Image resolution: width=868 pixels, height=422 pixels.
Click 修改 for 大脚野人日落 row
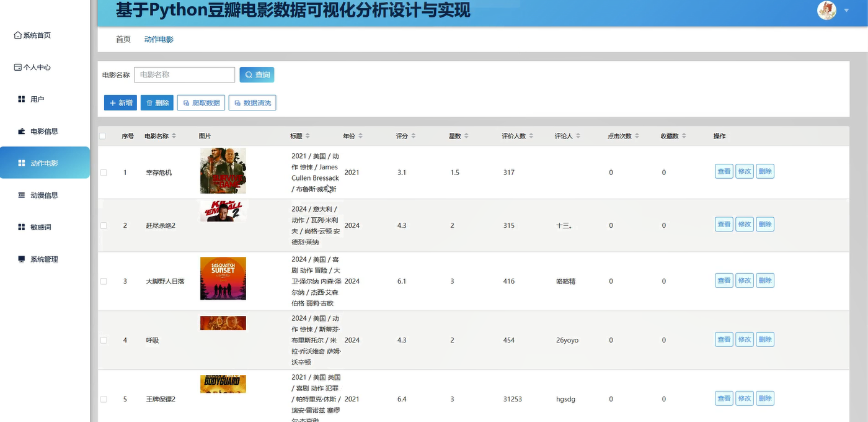pyautogui.click(x=745, y=281)
